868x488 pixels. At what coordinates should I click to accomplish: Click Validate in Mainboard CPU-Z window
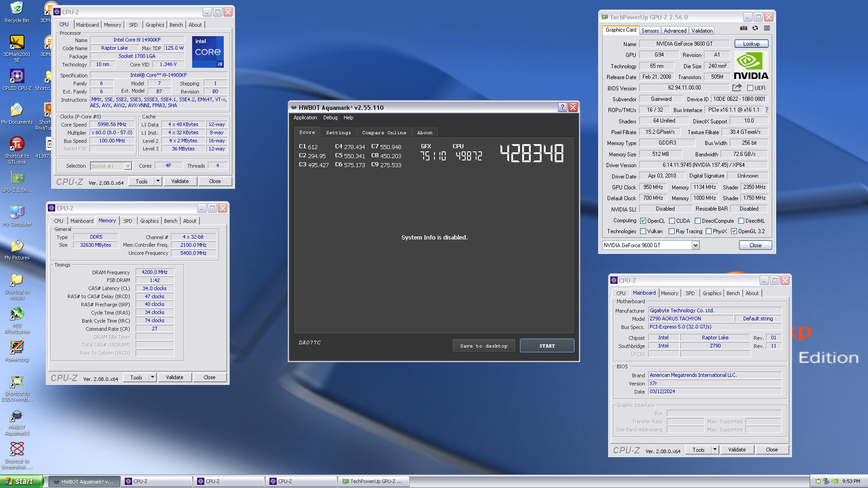(x=737, y=450)
